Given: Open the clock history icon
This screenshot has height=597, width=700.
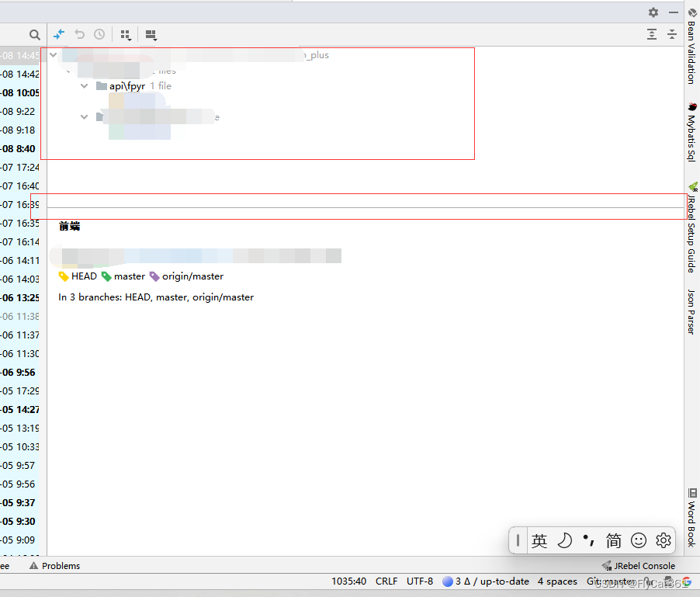Looking at the screenshot, I should (x=99, y=34).
